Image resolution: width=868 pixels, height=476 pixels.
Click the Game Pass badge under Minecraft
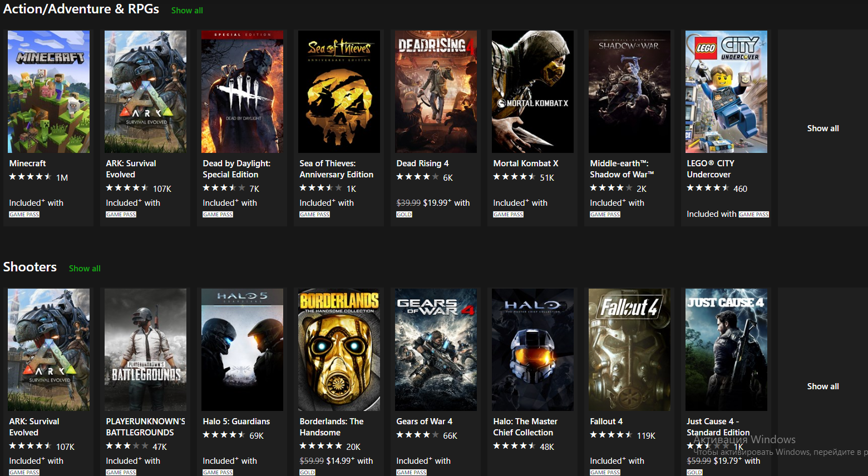[24, 215]
